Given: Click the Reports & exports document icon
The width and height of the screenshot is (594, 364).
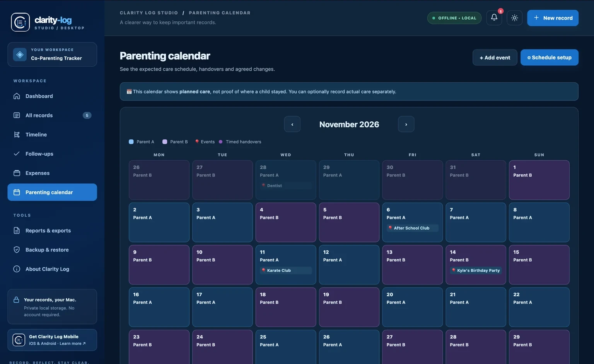Looking at the screenshot, I should [x=17, y=231].
